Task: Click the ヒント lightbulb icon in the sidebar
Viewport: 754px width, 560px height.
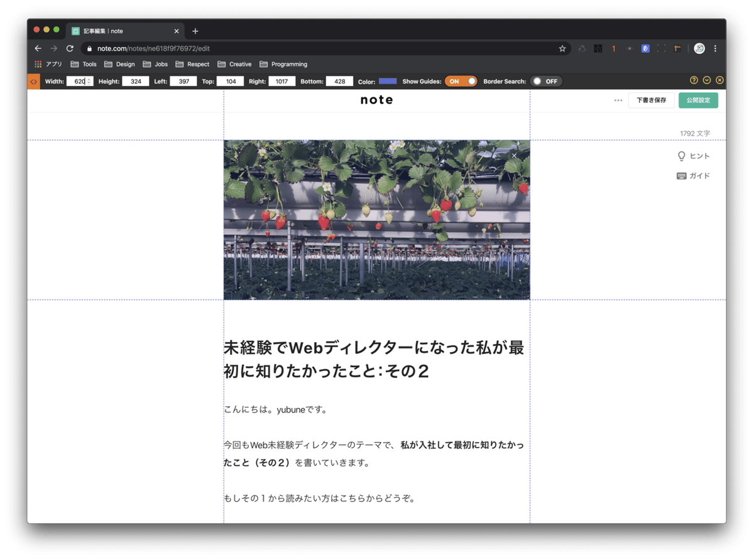Action: pos(681,156)
